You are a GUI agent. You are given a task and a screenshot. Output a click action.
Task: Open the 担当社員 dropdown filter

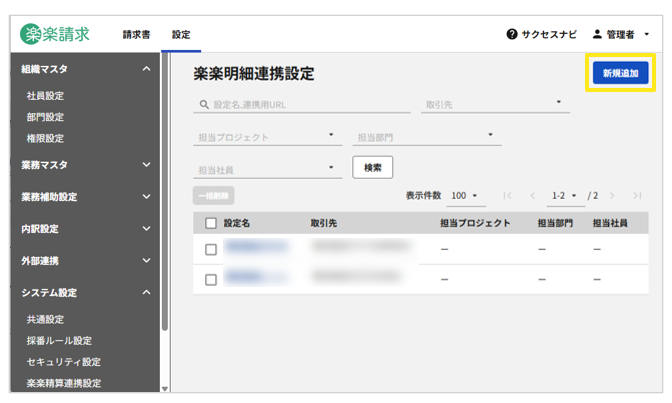tap(267, 170)
